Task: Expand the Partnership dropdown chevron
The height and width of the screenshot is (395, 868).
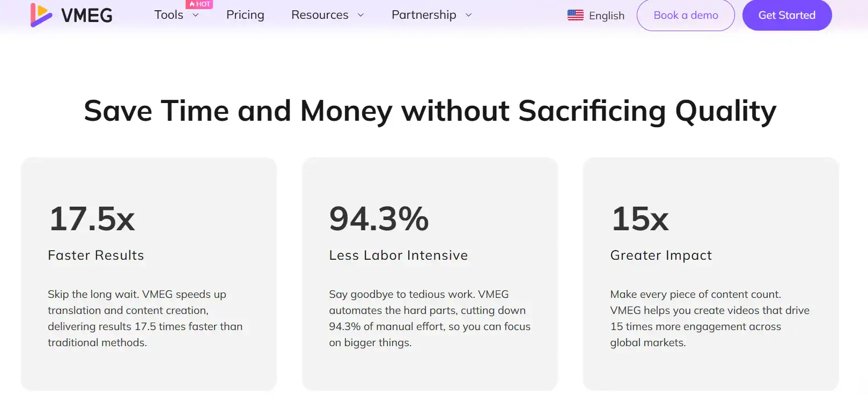Action: (468, 15)
